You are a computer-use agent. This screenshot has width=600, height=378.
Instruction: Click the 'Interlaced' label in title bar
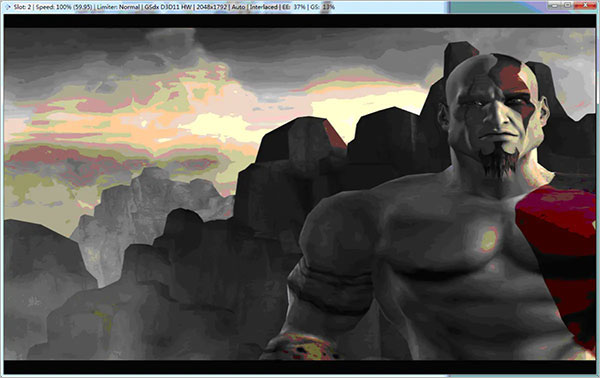(264, 7)
